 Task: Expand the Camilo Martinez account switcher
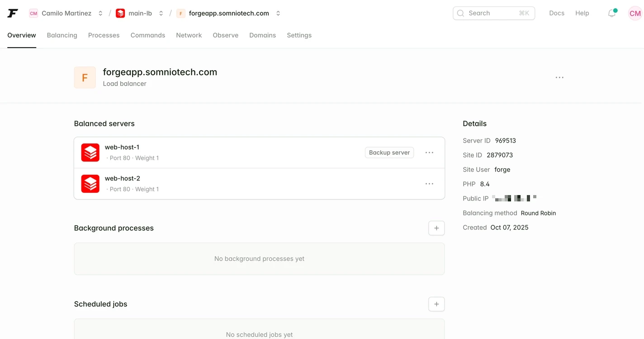click(100, 14)
